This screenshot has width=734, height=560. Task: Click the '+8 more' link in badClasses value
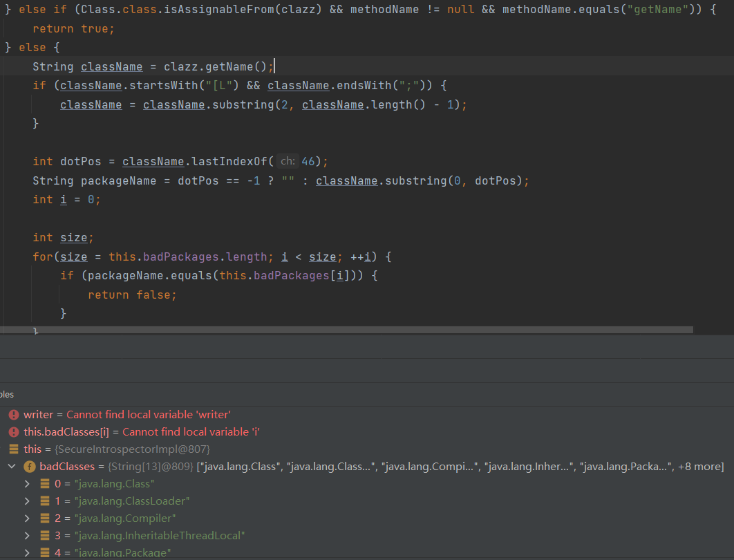click(x=701, y=467)
